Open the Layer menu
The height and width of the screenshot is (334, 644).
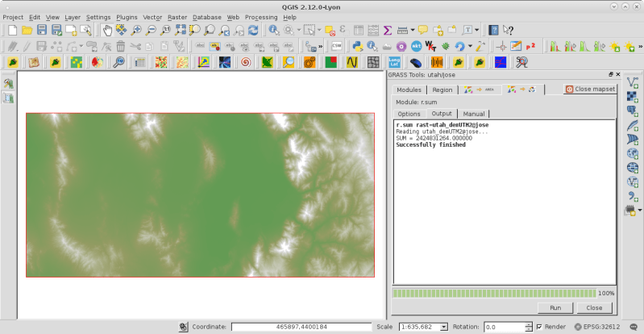coord(73,17)
